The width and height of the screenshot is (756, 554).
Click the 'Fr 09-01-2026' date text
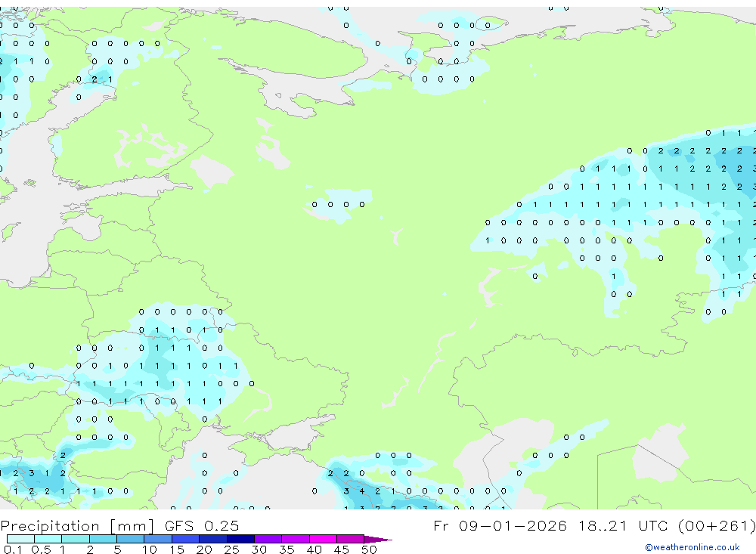click(x=500, y=525)
